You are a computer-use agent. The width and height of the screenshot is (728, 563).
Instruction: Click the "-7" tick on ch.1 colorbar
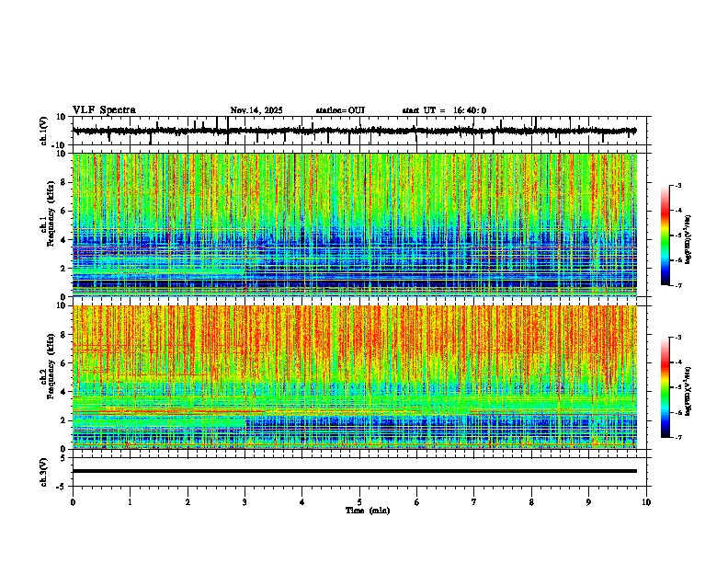[678, 285]
